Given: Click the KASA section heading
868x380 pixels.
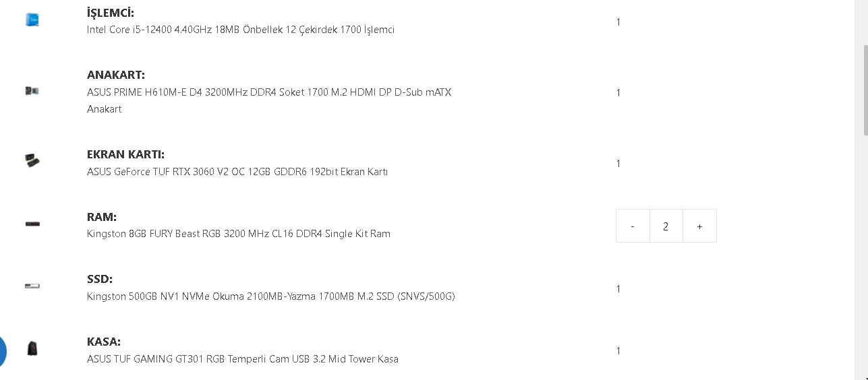Looking at the screenshot, I should tap(104, 342).
